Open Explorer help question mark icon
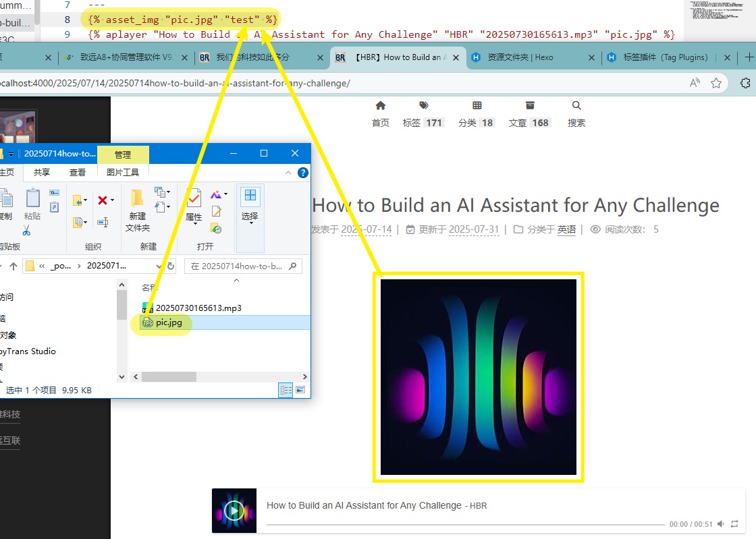Screen dimensions: 756x539 tap(303, 173)
